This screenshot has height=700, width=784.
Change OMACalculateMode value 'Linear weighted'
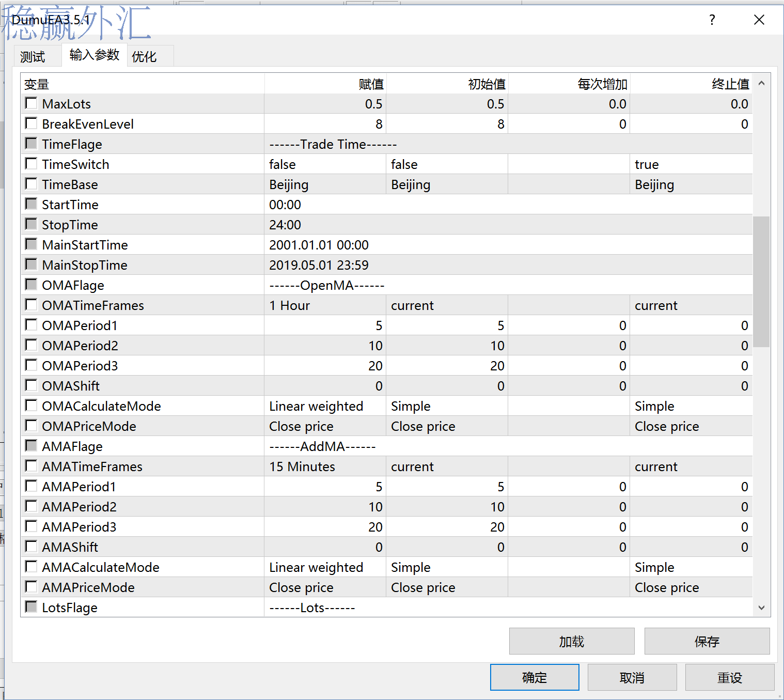click(325, 406)
